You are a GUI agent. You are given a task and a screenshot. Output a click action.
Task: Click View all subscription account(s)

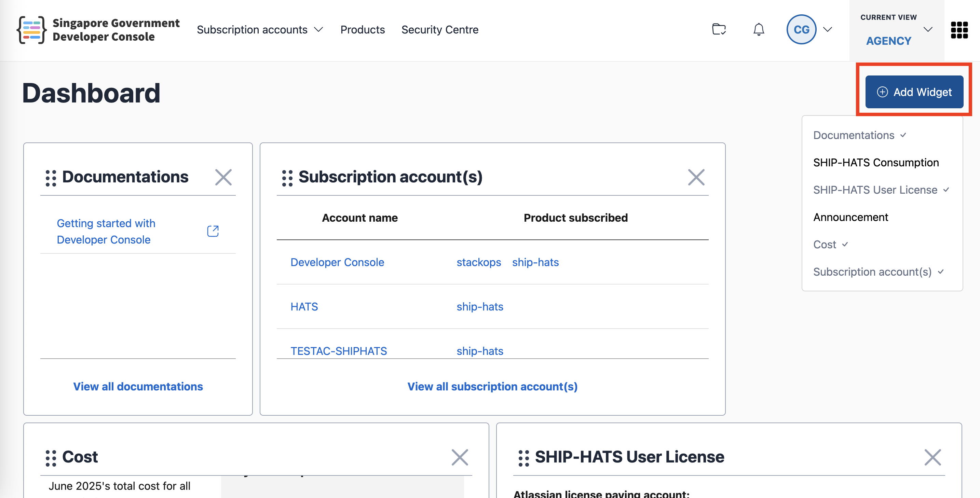492,386
